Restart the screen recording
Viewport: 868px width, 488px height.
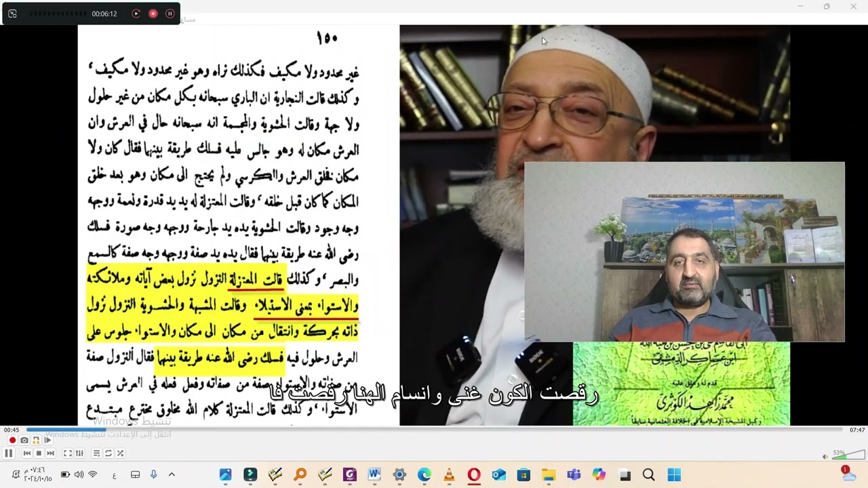click(136, 14)
